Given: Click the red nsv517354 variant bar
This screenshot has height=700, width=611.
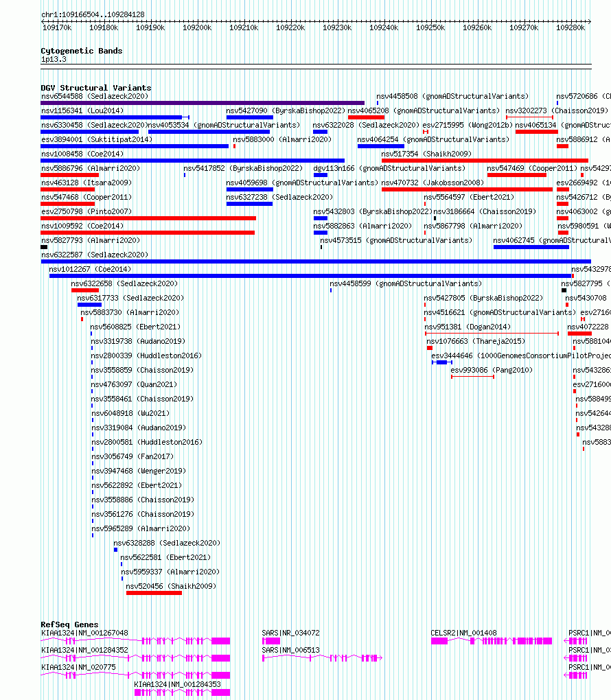Looking at the screenshot, I should pyautogui.click(x=485, y=161).
